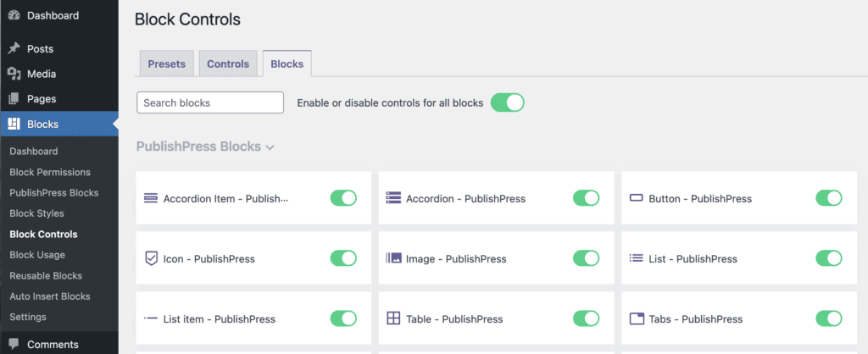Click 'Enable or disable controls' label text
Viewport: 868px width, 354px height.
(390, 102)
